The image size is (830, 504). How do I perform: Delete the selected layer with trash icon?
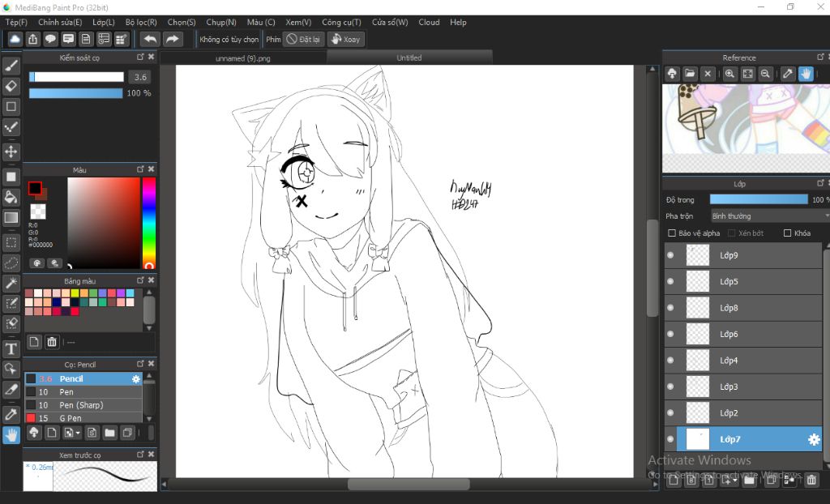point(811,481)
